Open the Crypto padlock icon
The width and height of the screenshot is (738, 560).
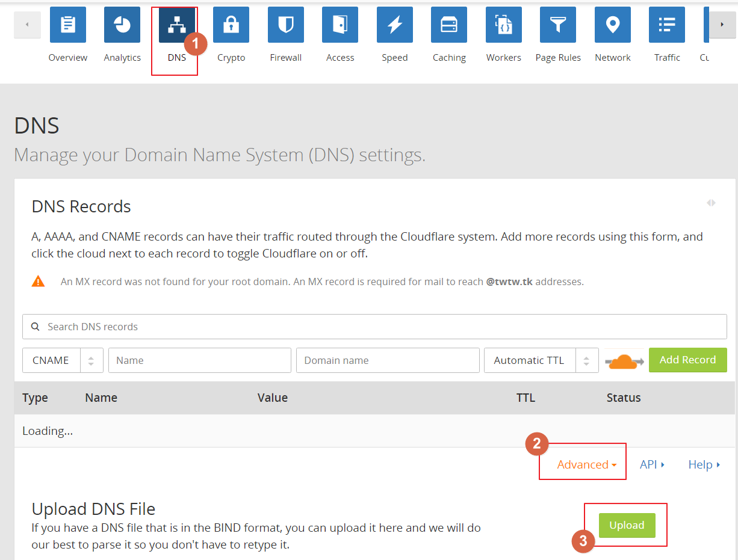(x=231, y=25)
